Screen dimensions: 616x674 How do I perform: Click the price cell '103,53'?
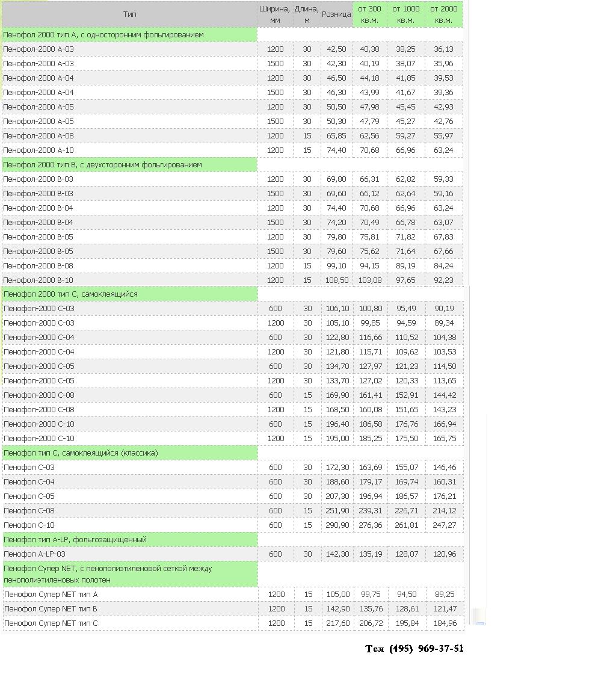[x=445, y=352]
